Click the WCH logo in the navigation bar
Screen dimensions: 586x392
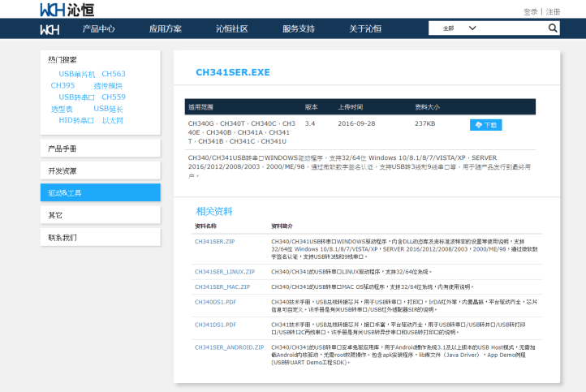50,28
